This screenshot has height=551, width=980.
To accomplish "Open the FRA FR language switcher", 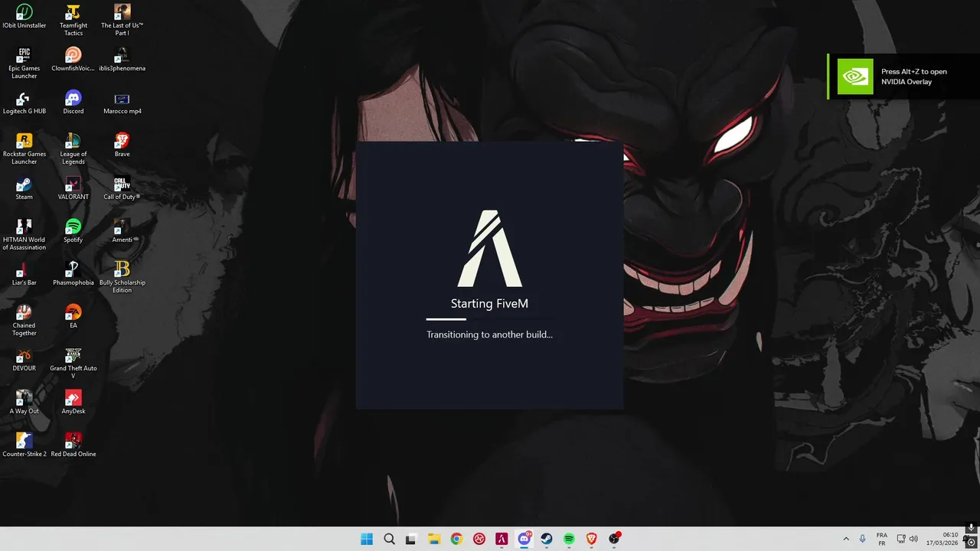I will click(x=882, y=539).
